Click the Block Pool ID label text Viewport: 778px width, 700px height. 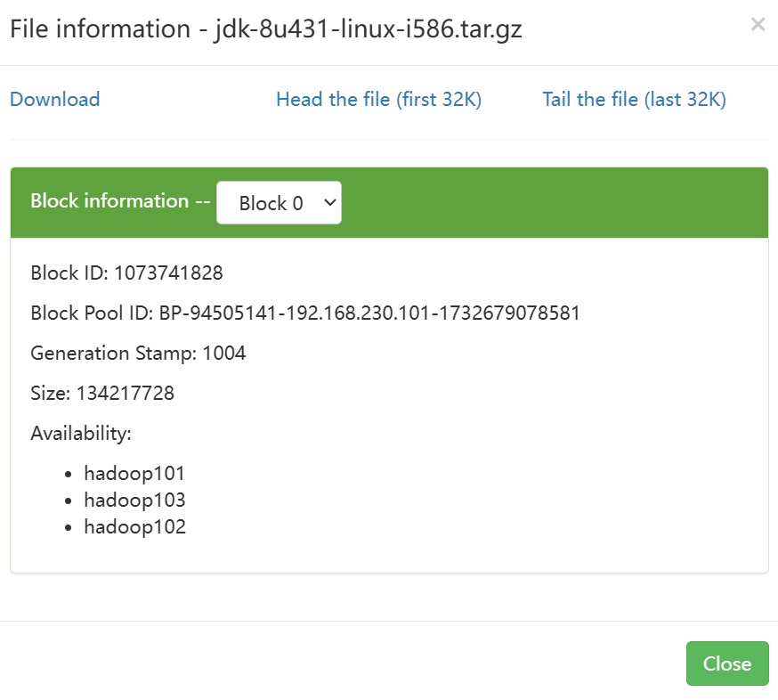(x=92, y=313)
